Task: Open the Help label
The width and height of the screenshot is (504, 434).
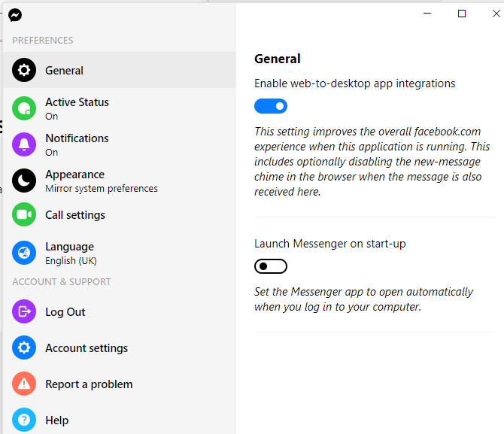Action: coord(57,420)
